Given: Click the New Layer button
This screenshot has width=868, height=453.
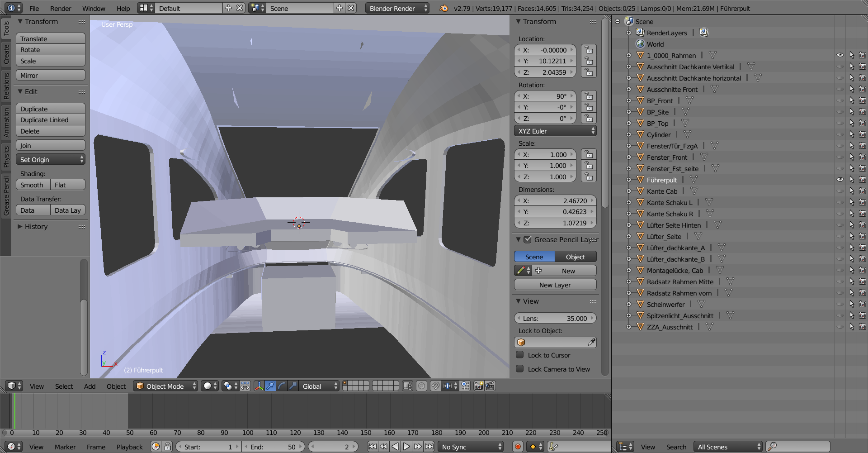Looking at the screenshot, I should (555, 285).
